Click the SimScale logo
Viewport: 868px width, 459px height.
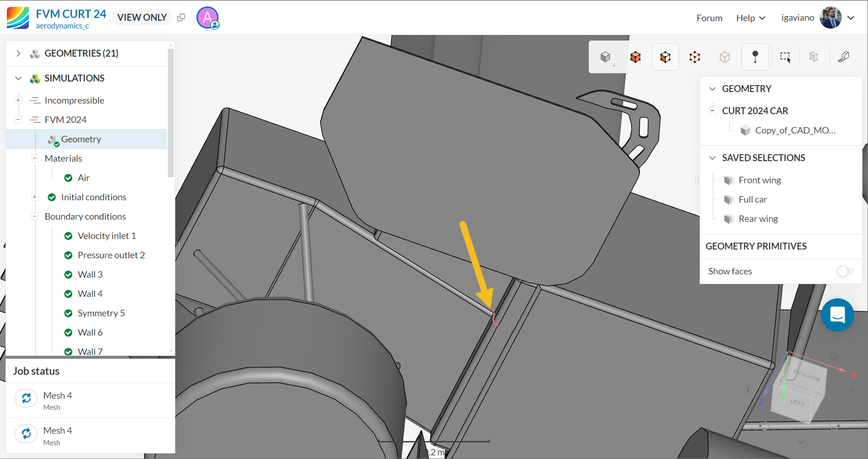click(18, 18)
